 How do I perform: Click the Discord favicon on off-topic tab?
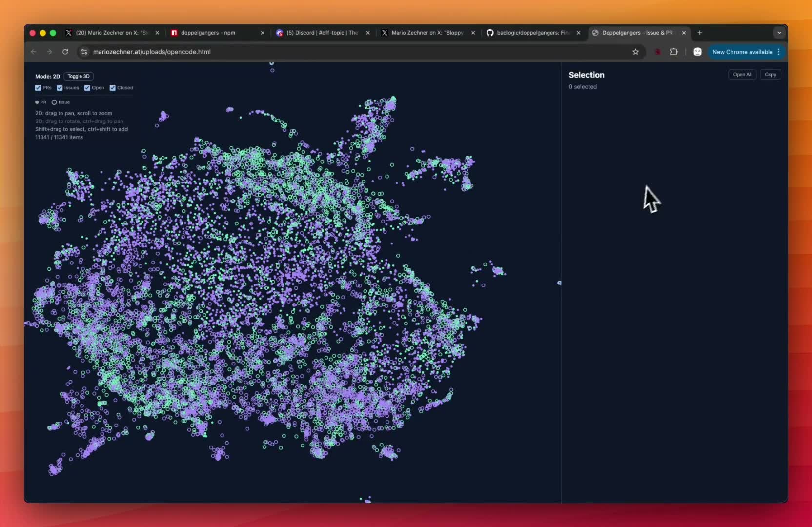point(279,33)
